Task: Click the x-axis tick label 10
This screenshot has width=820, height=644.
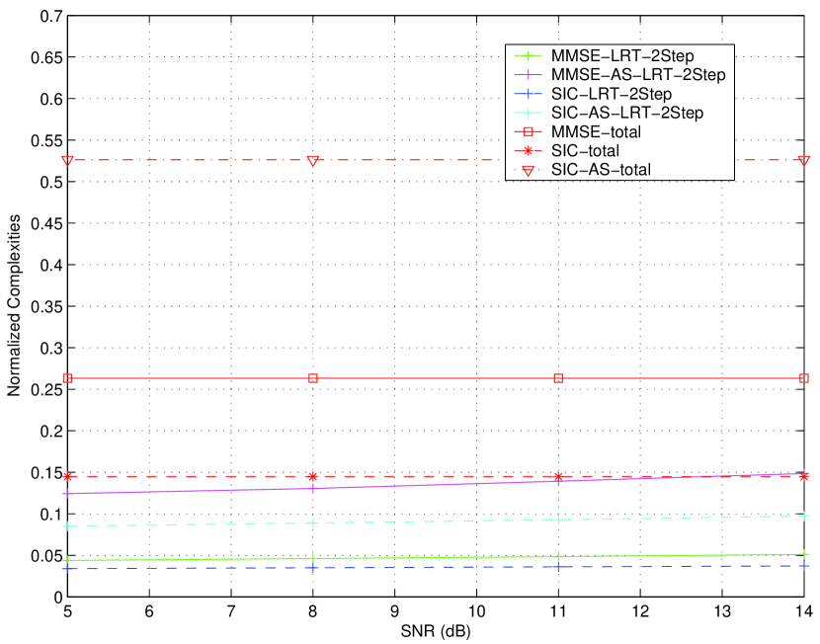Action: [476, 610]
